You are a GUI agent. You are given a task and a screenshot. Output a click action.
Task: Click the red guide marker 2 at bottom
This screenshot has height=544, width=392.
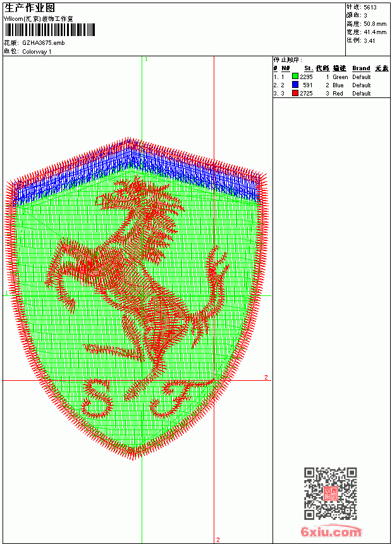218,540
